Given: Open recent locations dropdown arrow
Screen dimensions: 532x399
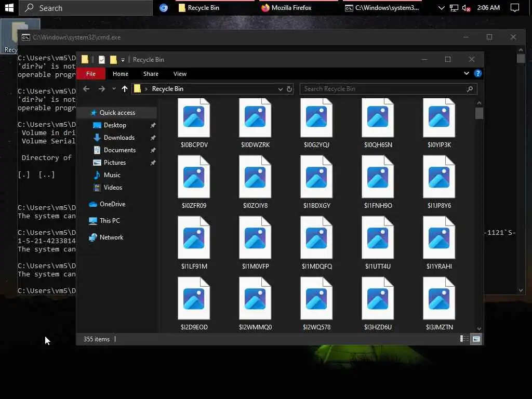Looking at the screenshot, I should pyautogui.click(x=114, y=89).
